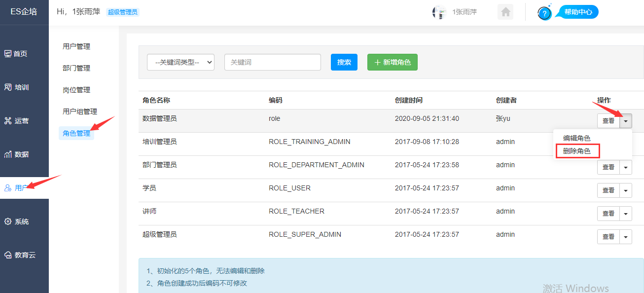Click the 搜索 button

(344, 62)
